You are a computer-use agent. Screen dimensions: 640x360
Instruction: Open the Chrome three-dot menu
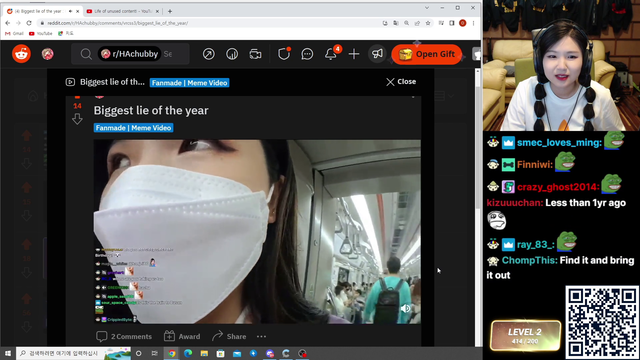coord(473,23)
